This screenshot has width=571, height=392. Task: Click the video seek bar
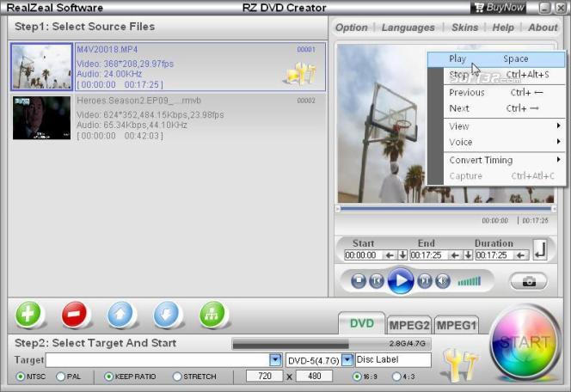click(445, 209)
